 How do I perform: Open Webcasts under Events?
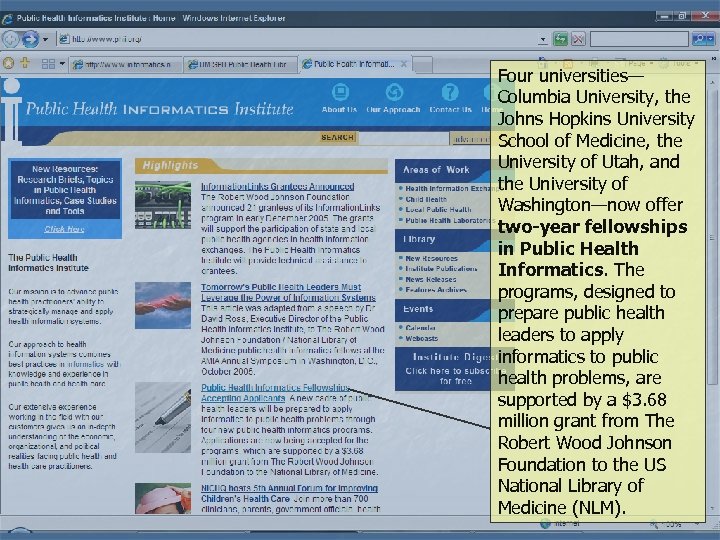pos(422,338)
